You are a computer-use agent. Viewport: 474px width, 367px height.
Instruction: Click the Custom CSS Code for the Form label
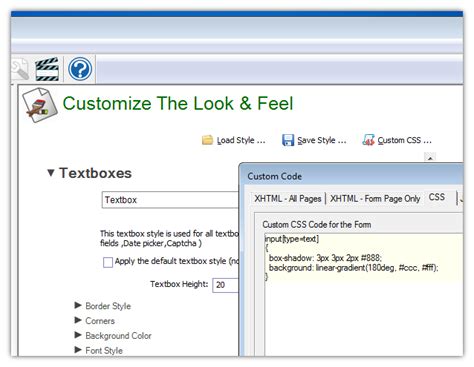[x=317, y=224]
